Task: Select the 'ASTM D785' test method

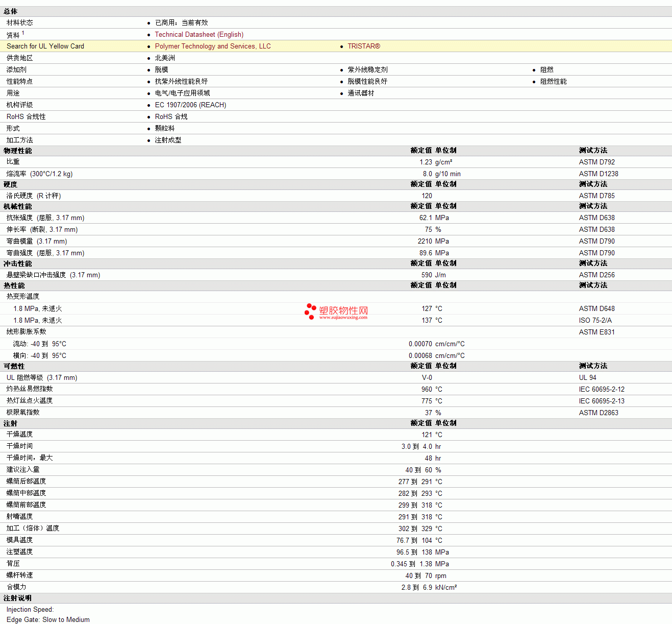Action: [596, 196]
